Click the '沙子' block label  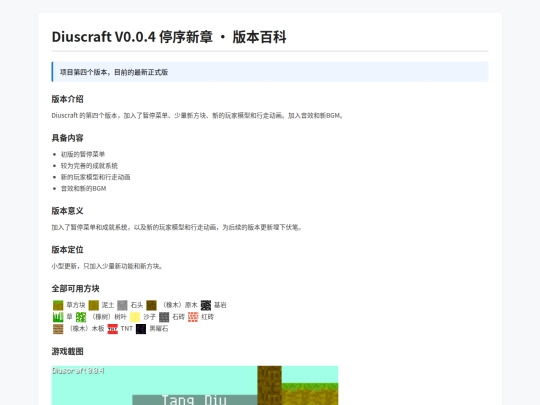(x=149, y=317)
